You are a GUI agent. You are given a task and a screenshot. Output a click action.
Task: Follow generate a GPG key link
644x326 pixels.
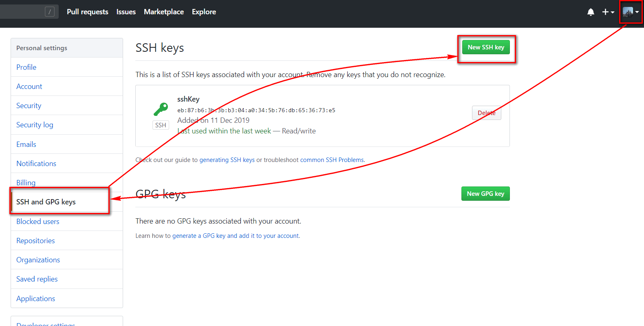[236, 236]
